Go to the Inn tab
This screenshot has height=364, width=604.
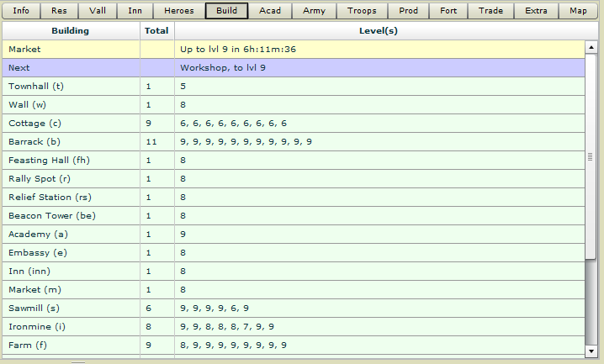[x=135, y=11]
